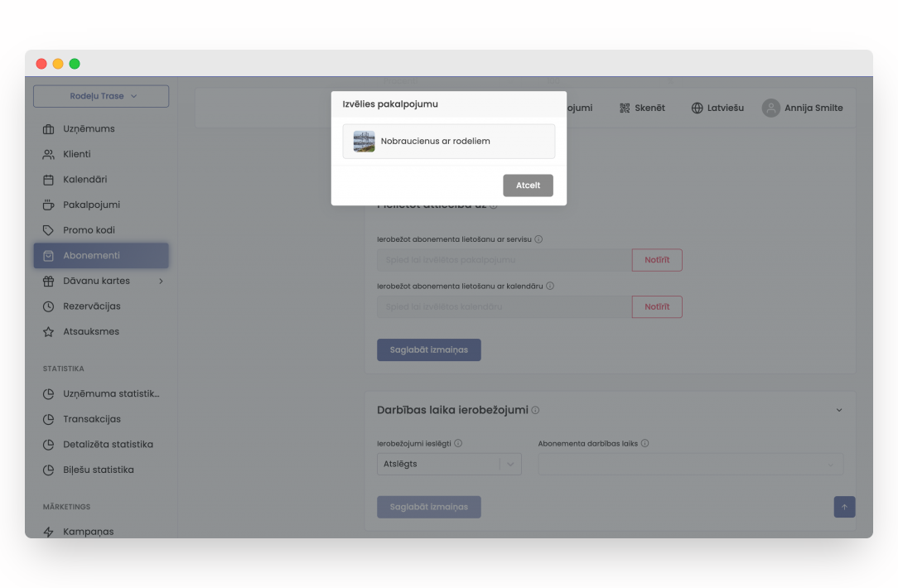Click the Skenēt QR code icon

pos(625,108)
